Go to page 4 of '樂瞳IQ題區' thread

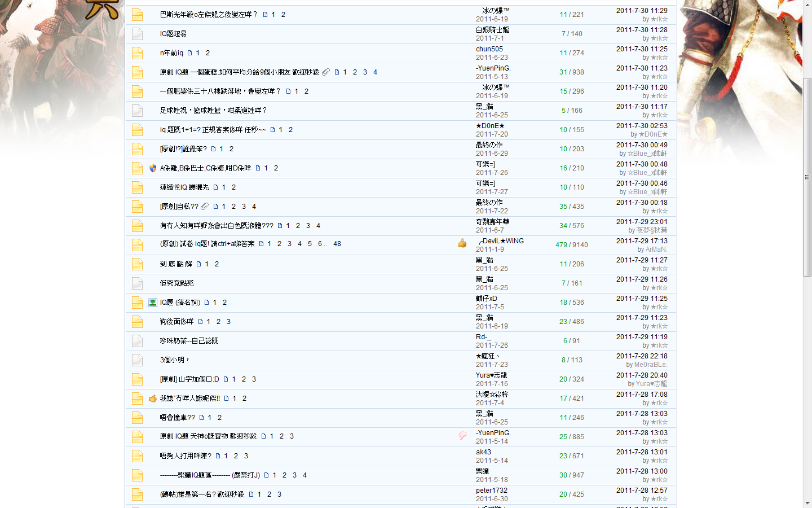coord(304,475)
